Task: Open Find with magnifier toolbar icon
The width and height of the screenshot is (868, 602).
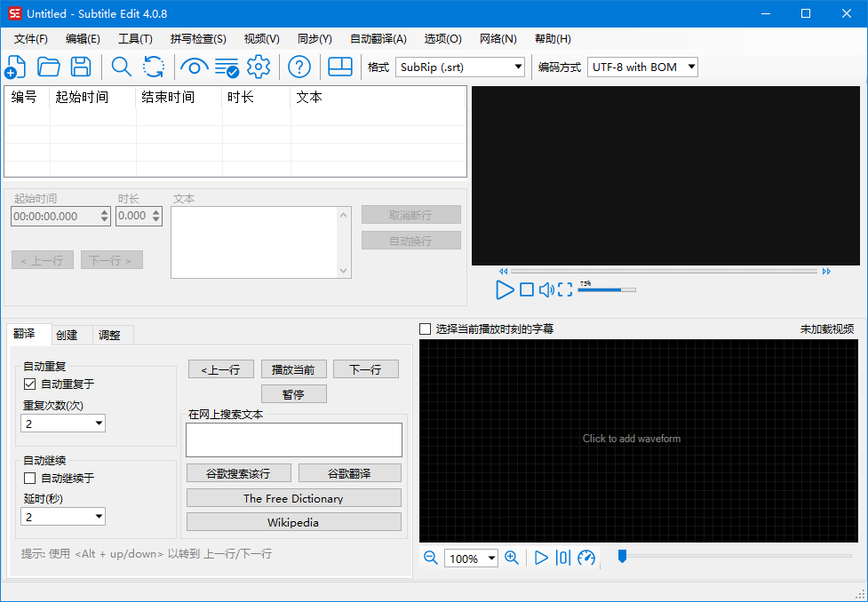Action: click(121, 67)
